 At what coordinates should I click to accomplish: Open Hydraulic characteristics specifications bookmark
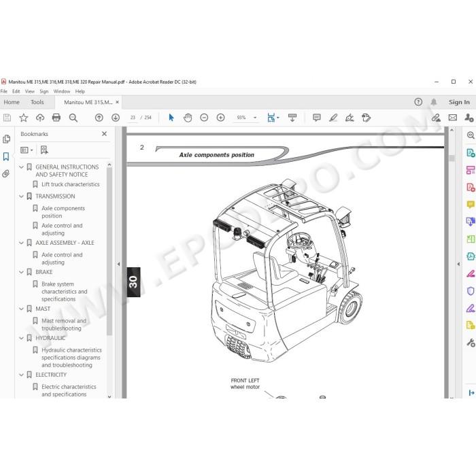coord(71,357)
